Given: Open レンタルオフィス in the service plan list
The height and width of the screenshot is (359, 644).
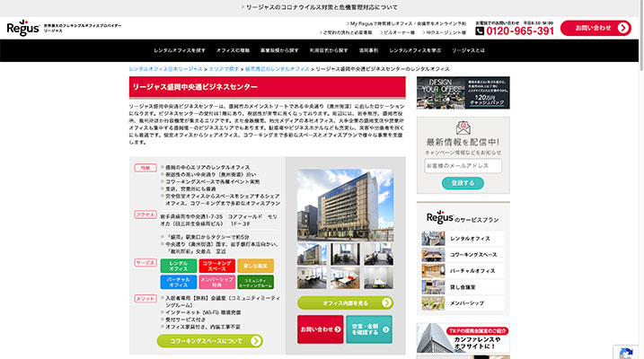Looking at the screenshot, I should click(x=463, y=239).
